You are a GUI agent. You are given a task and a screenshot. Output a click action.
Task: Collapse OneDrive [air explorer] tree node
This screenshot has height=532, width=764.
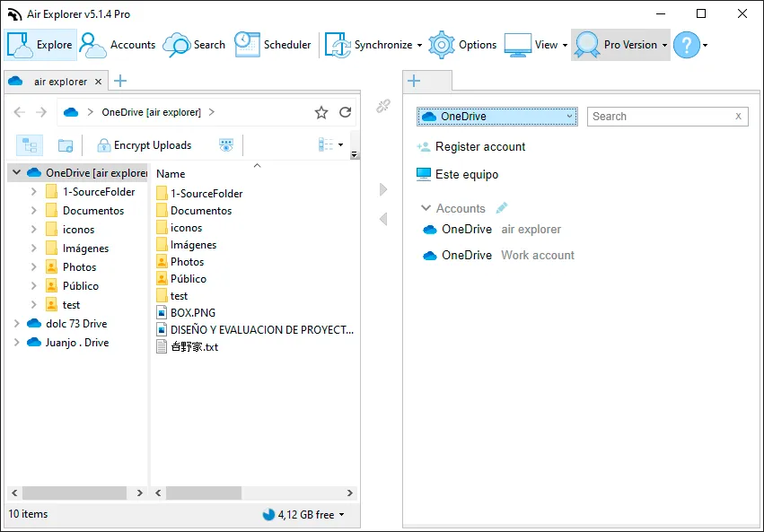click(16, 172)
